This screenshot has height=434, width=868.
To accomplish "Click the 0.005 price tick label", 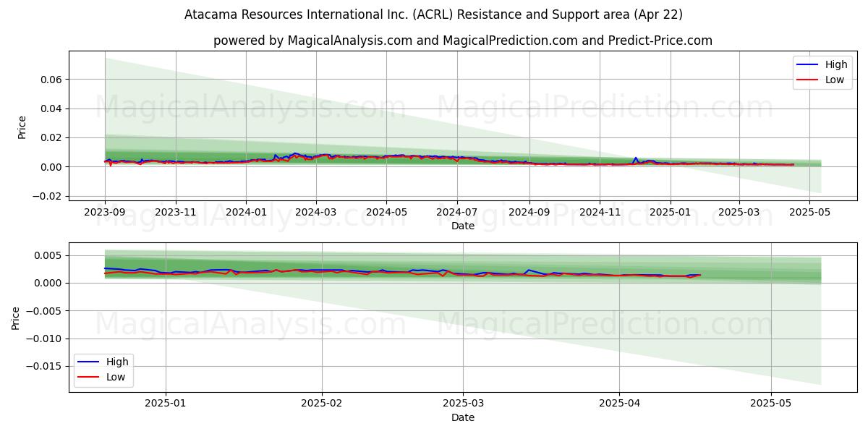I will 49,255.
